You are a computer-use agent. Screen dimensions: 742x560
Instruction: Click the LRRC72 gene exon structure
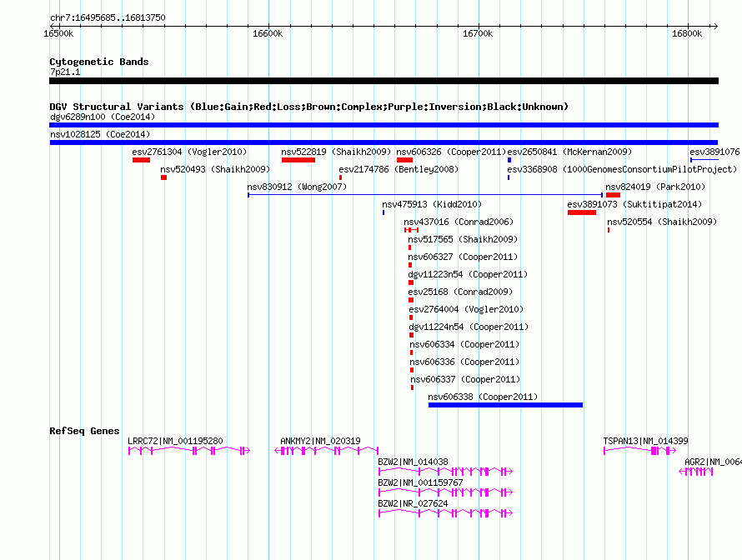pyautogui.click(x=188, y=451)
